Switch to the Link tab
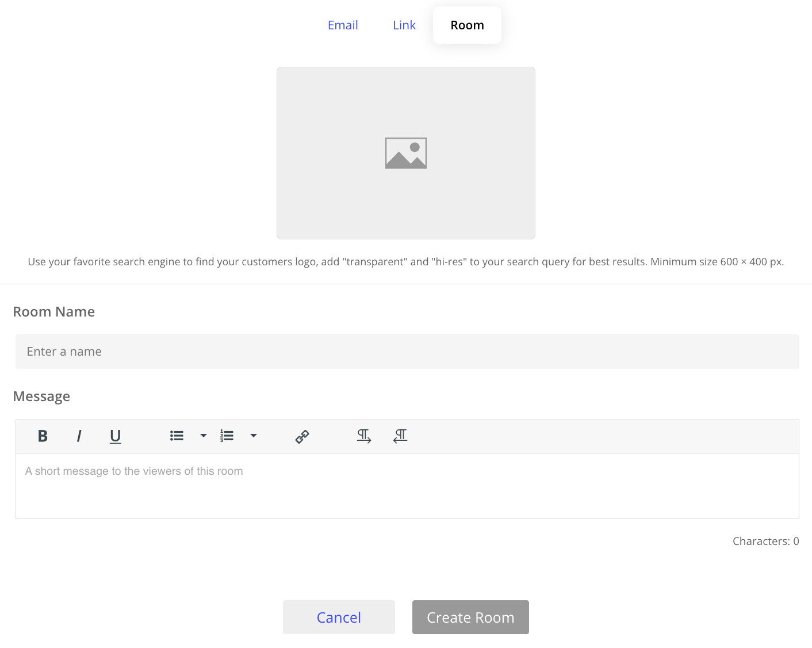The width and height of the screenshot is (812, 648). click(404, 25)
